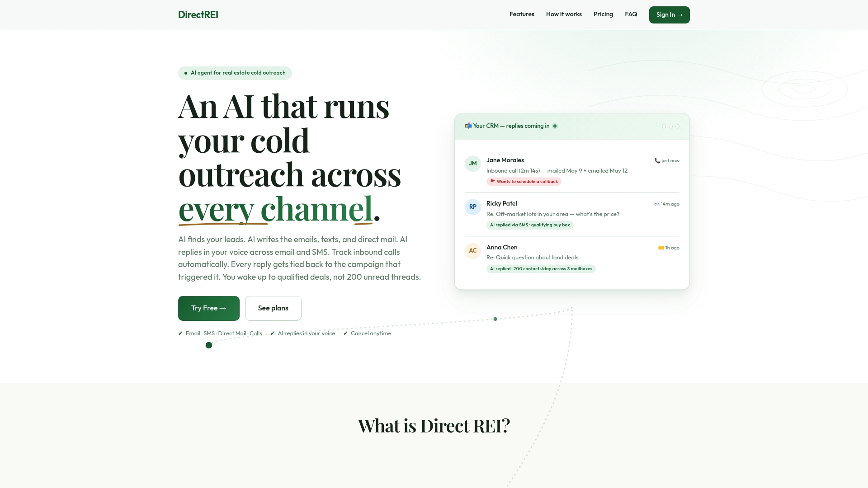Click the Try Free button
This screenshot has height=488, width=868.
coord(209,308)
